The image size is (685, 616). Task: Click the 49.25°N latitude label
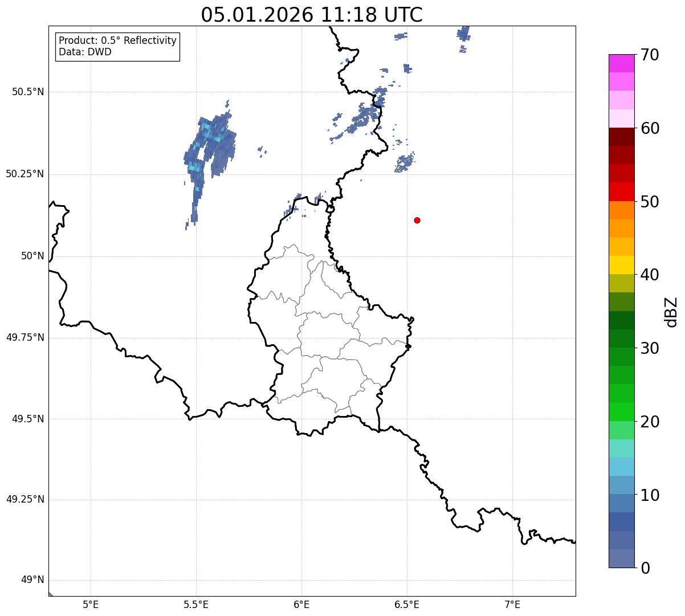(x=25, y=499)
